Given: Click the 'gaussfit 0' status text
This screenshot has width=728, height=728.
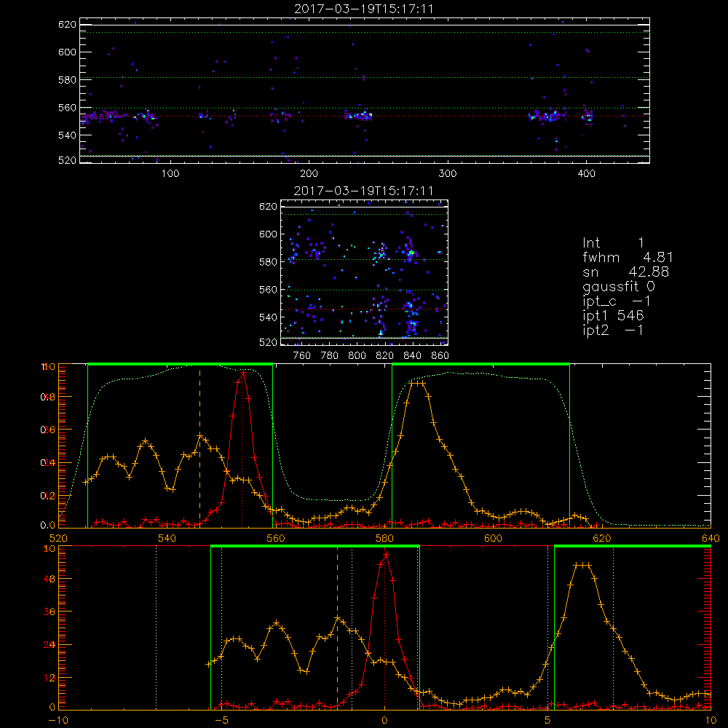Looking at the screenshot, I should click(619, 286).
